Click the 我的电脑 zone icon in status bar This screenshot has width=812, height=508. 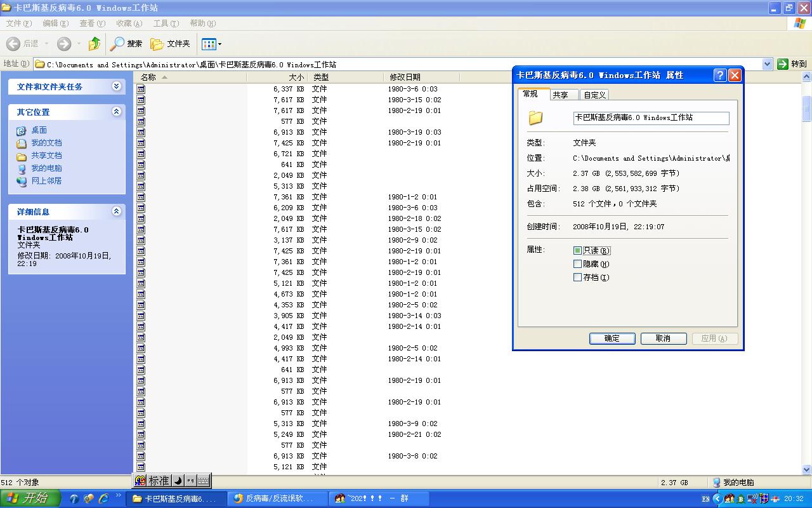pyautogui.click(x=717, y=483)
